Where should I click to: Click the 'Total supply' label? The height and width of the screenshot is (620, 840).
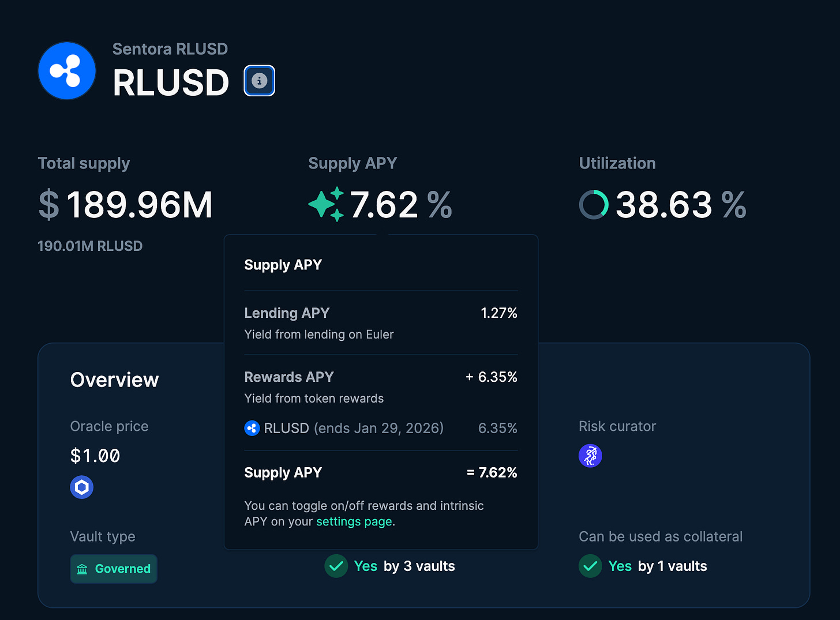click(x=84, y=163)
